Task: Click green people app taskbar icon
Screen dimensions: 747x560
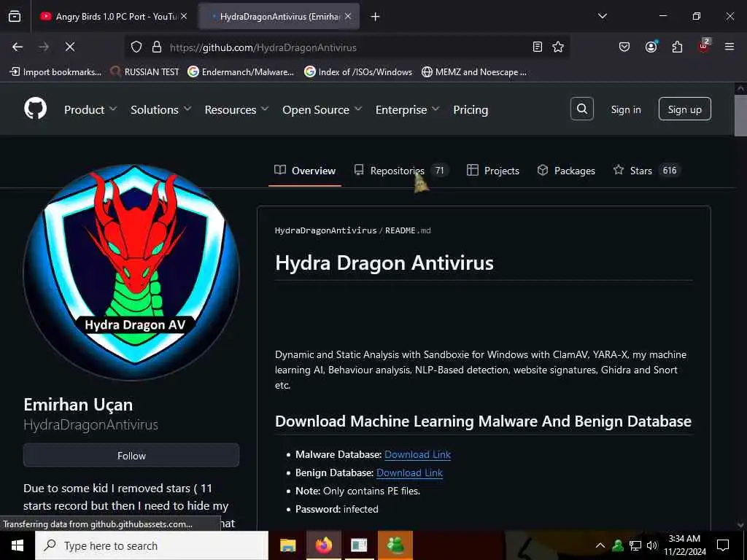Action: [395, 545]
